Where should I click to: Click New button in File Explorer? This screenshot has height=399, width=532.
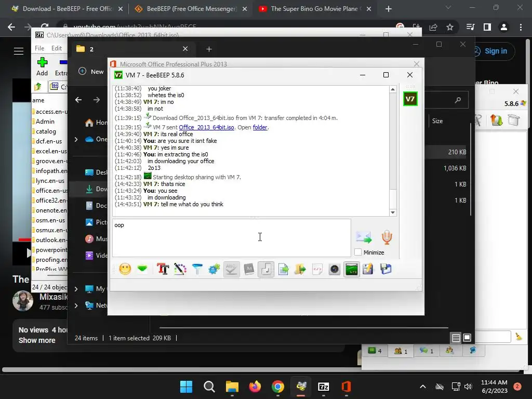coord(91,72)
